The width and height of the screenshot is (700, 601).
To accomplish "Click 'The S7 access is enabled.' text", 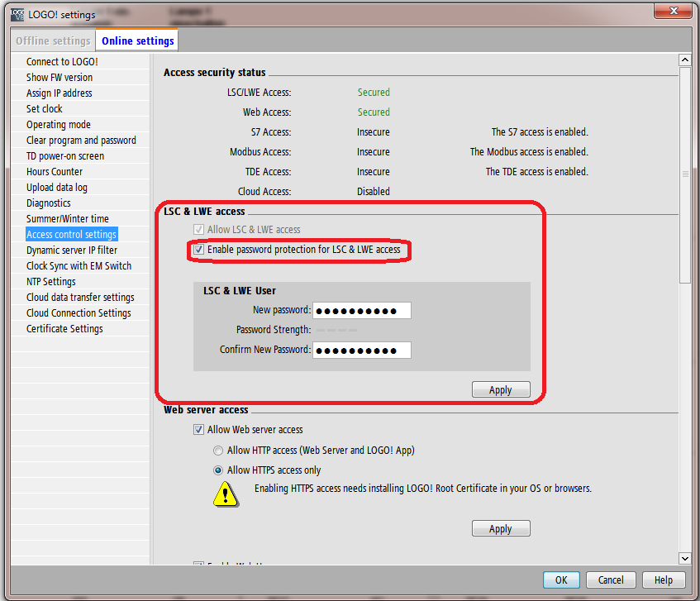I will (540, 132).
